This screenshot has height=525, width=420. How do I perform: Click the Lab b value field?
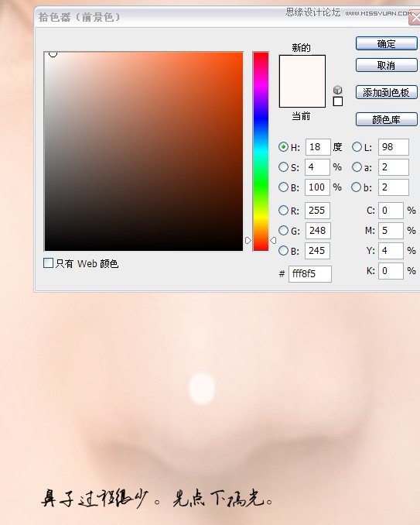coord(394,187)
